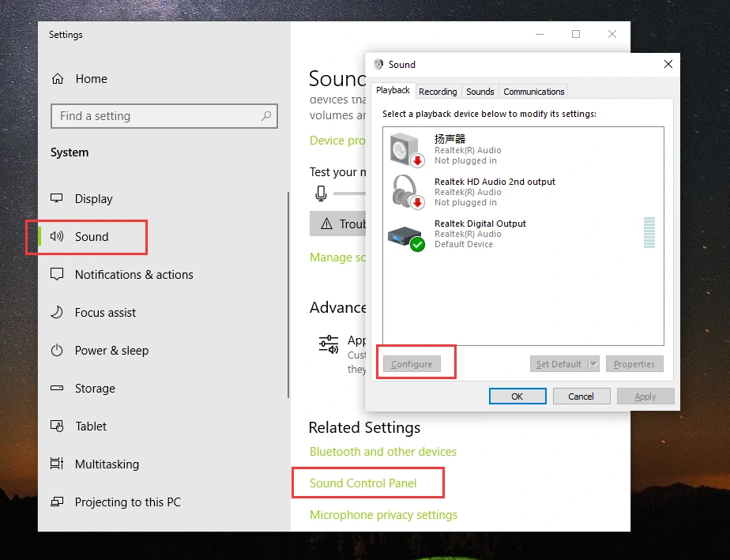Open Sound Control Panel link

363,483
